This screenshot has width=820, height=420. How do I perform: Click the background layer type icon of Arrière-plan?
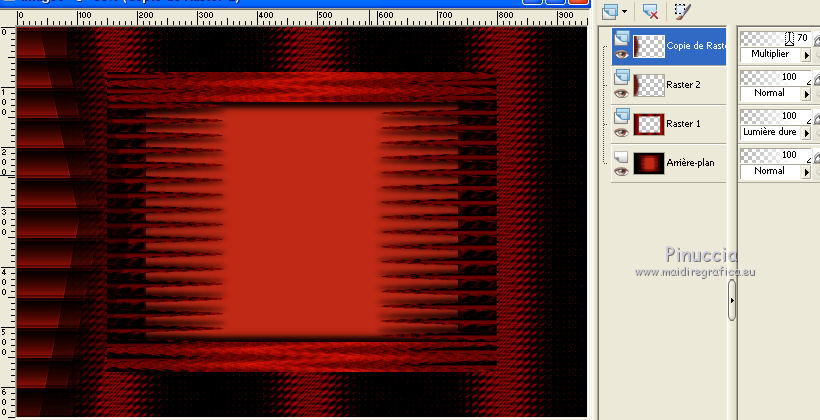click(621, 156)
